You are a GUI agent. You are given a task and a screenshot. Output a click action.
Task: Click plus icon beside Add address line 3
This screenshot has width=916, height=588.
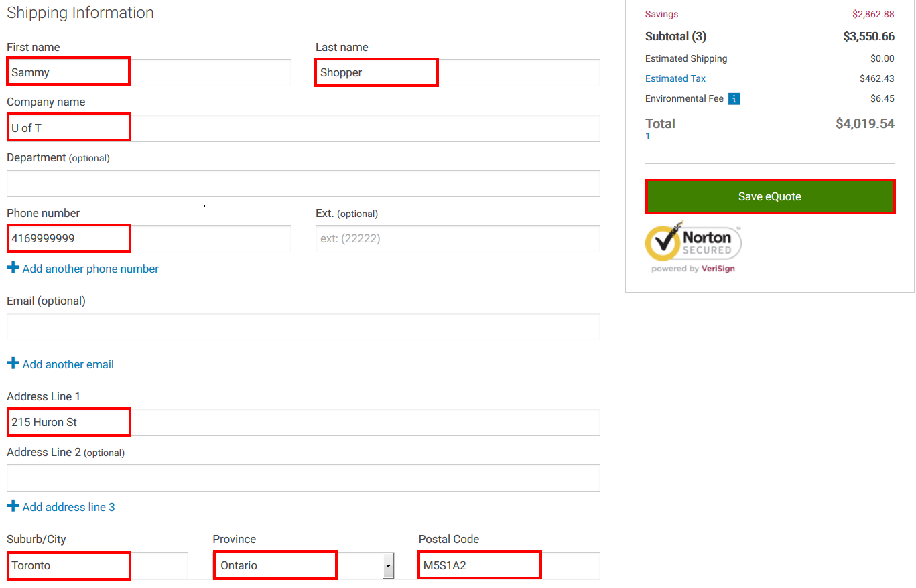(13, 506)
